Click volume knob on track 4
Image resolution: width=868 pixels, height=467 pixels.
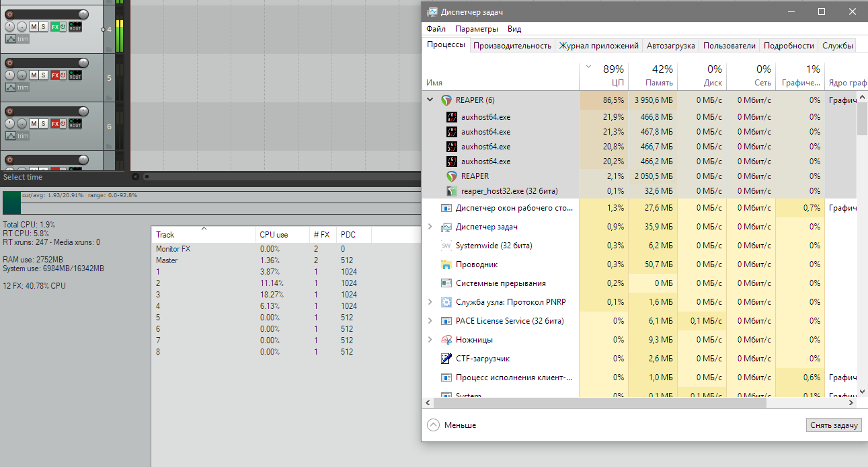[x=83, y=14]
